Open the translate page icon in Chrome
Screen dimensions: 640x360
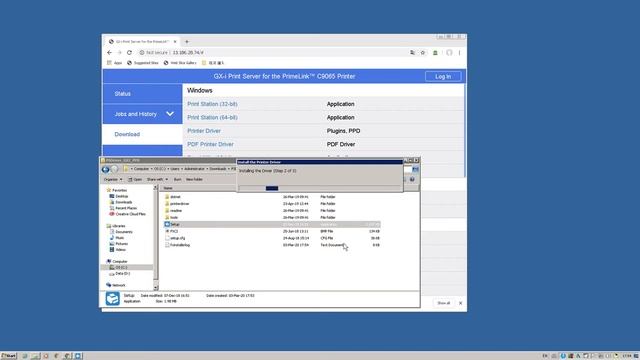coord(412,53)
